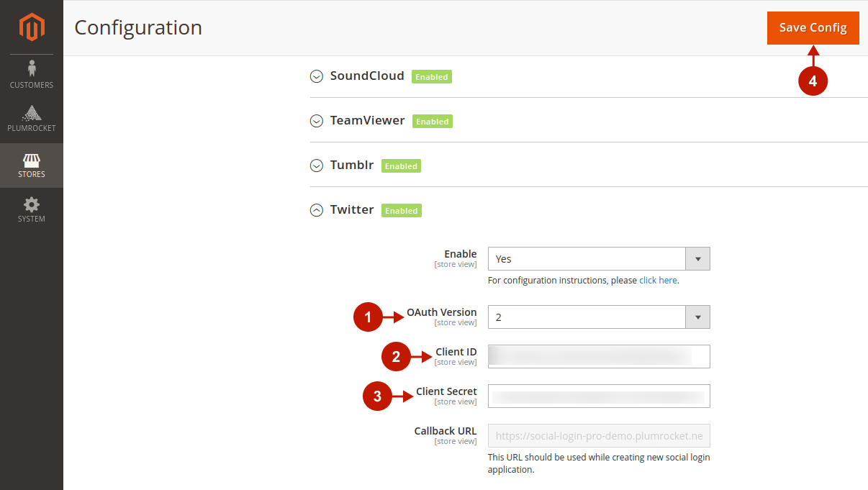Screen dimensions: 868x490
Task: Click the Save Config button
Action: point(813,28)
